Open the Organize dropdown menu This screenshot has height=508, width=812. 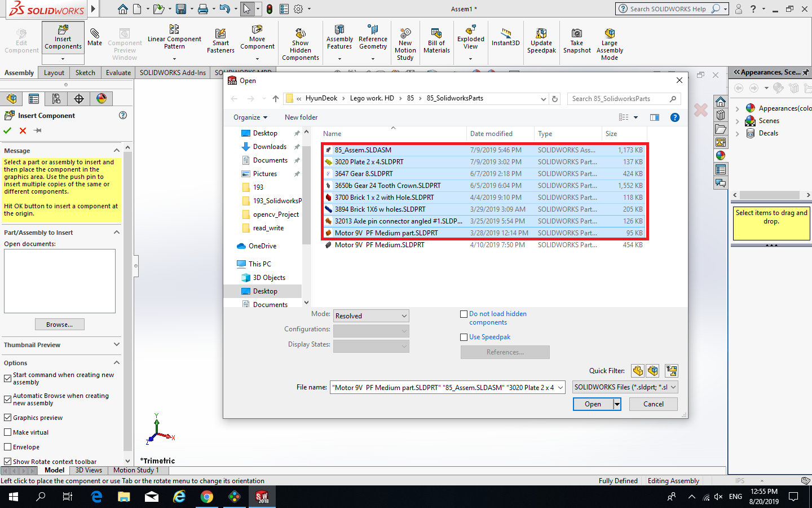pos(250,117)
